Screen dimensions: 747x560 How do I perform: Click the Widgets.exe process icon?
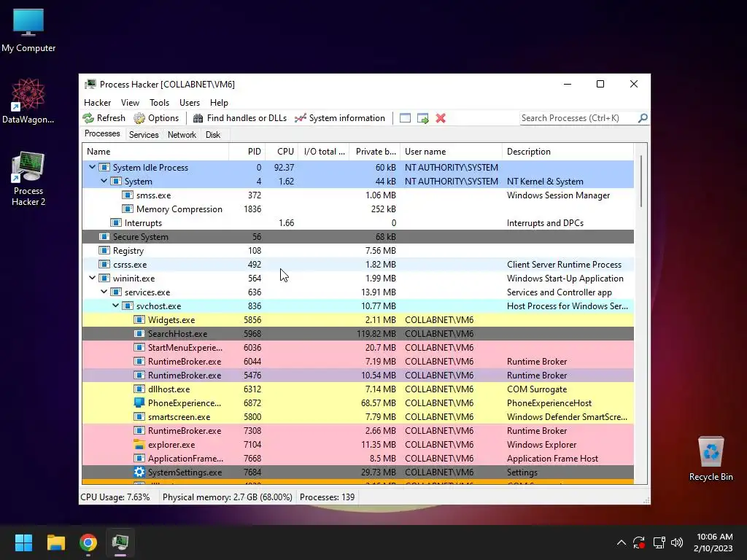139,320
